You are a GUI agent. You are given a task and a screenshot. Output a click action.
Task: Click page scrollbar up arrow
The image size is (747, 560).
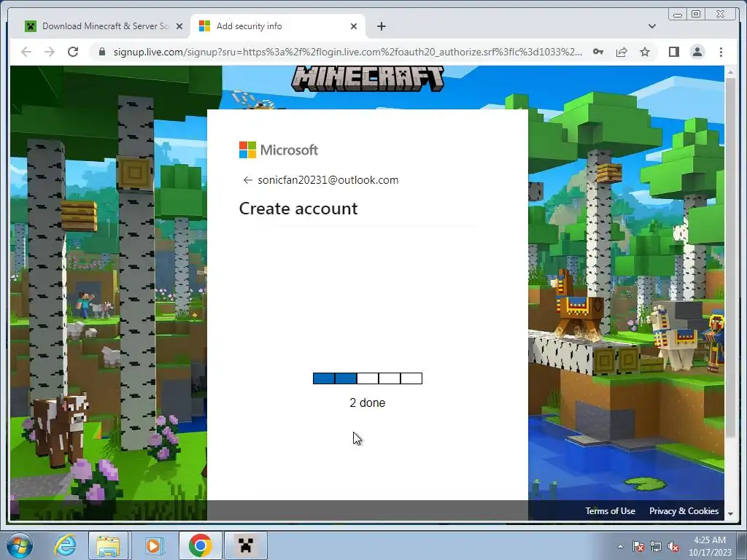(x=730, y=72)
